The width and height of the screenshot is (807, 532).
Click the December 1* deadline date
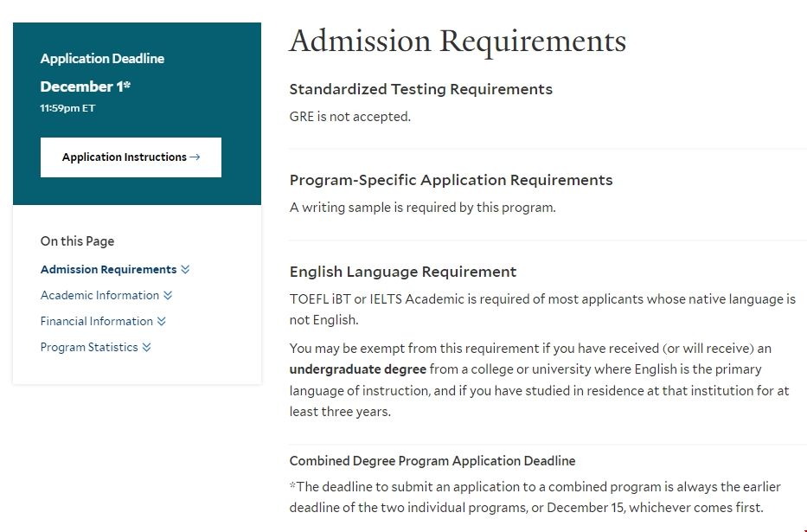86,87
